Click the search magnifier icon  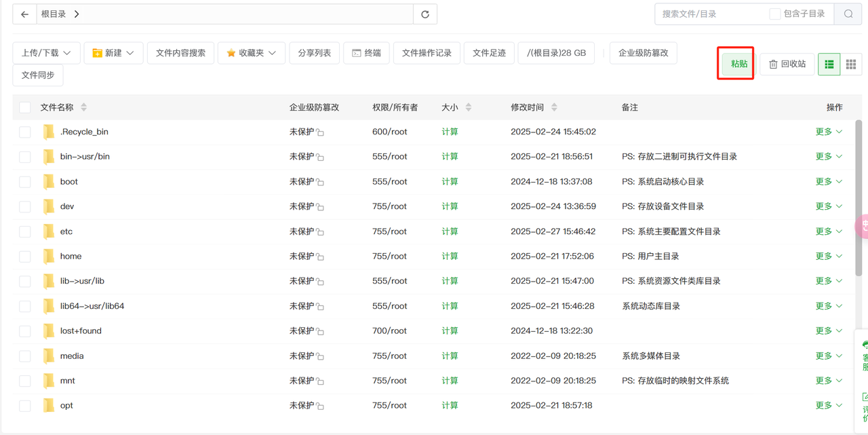click(x=848, y=14)
